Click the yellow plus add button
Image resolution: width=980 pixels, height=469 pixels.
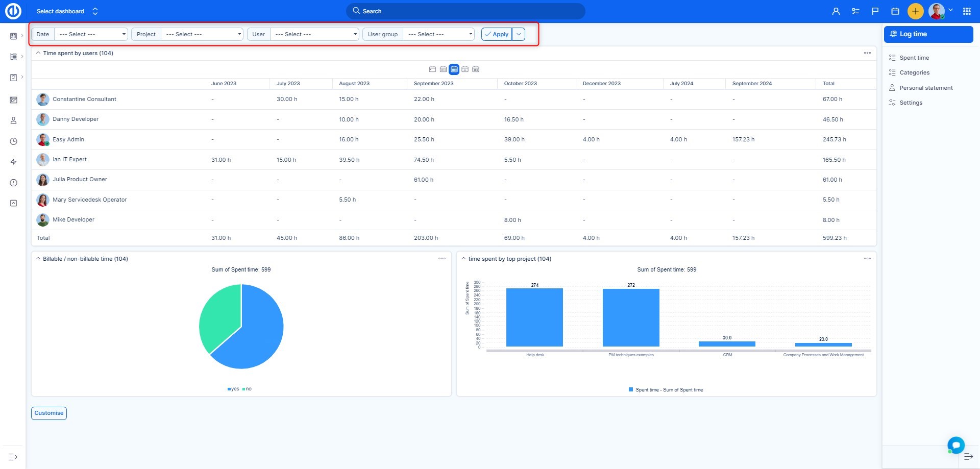point(915,11)
